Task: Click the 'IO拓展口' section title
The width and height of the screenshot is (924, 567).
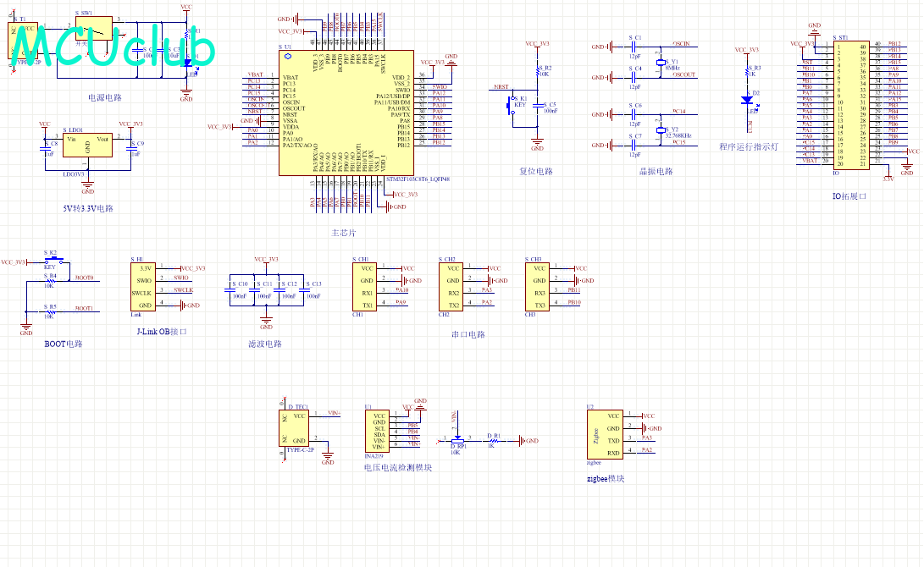Action: (x=849, y=196)
